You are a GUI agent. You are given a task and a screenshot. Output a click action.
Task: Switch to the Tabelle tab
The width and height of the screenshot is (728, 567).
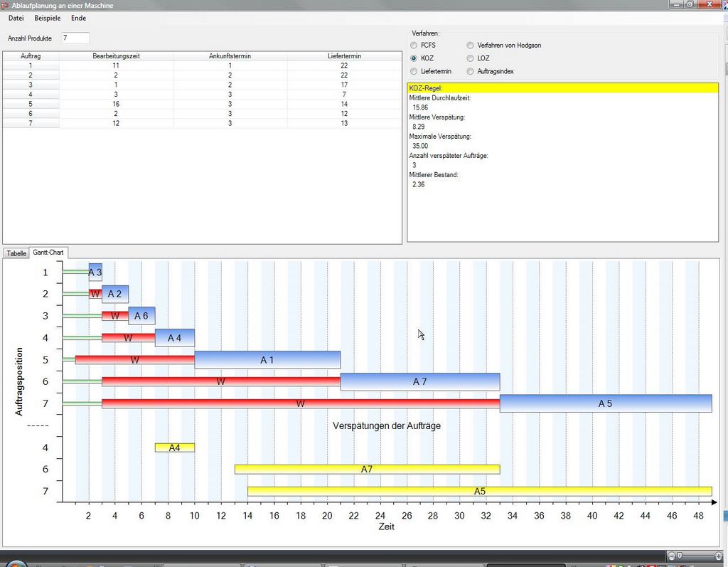click(16, 253)
